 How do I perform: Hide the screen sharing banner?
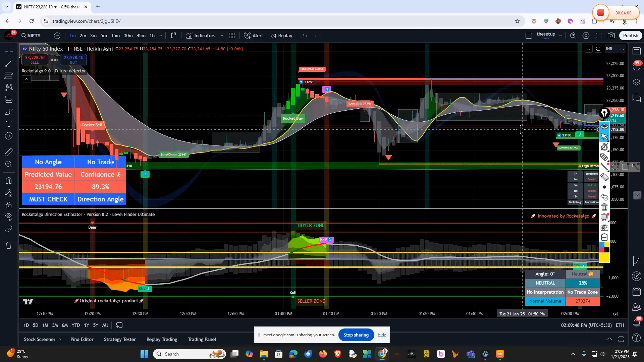382,335
